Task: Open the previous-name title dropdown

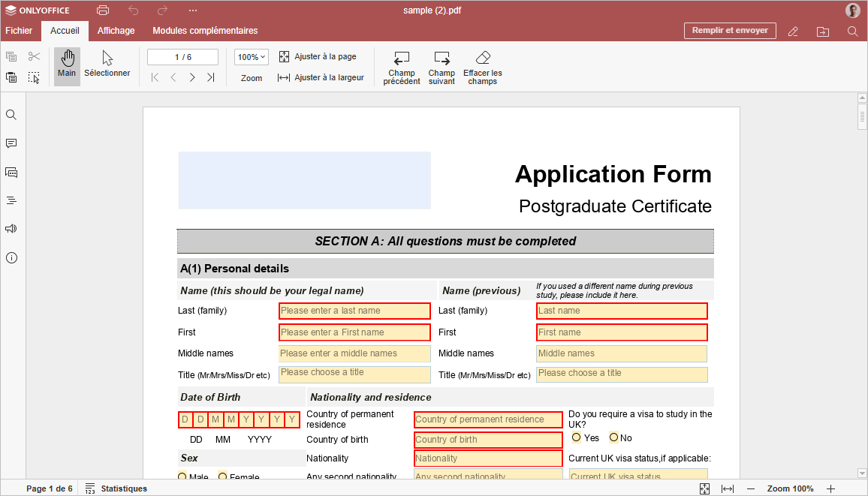Action: [x=622, y=374]
